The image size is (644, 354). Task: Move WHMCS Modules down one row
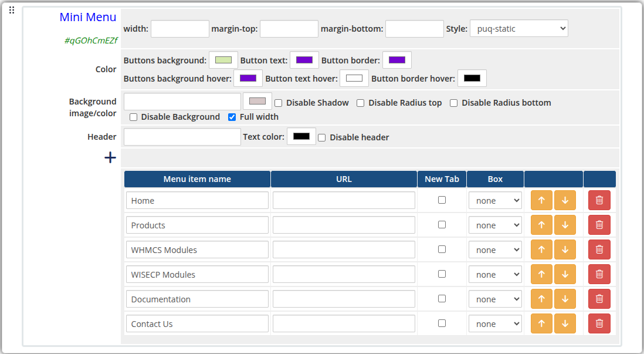pyautogui.click(x=565, y=249)
